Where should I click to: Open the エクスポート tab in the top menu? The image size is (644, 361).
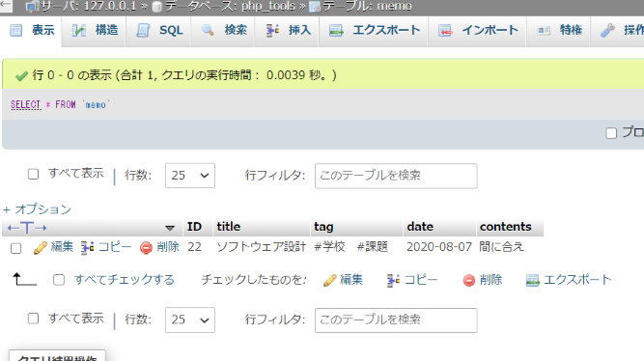pyautogui.click(x=375, y=30)
